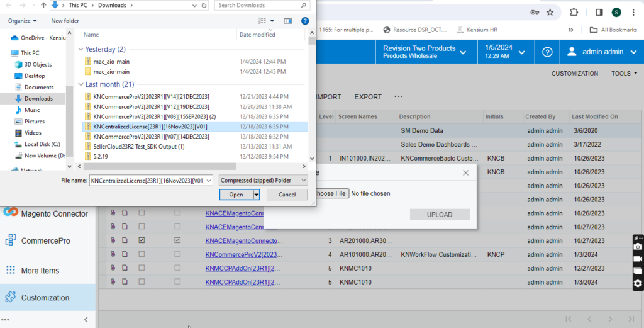Check the second checkbox in first KNACEMagentoConn row
Screen dimensions: 644x328
pyautogui.click(x=177, y=213)
